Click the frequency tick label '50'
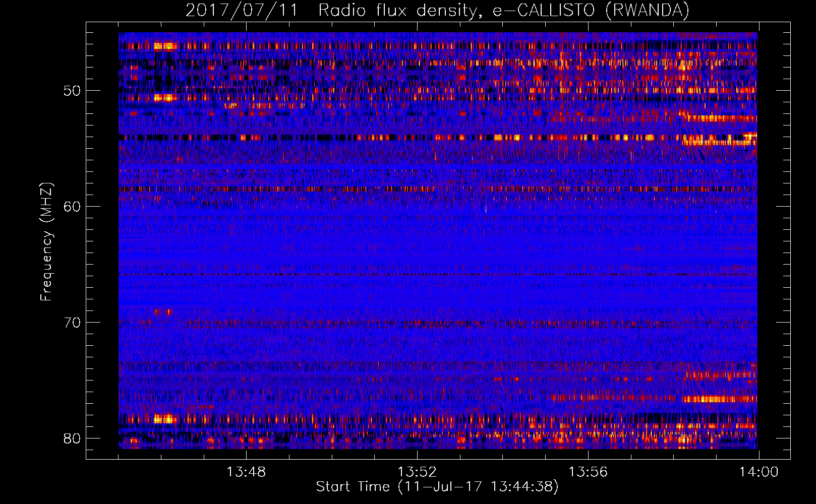 72,91
